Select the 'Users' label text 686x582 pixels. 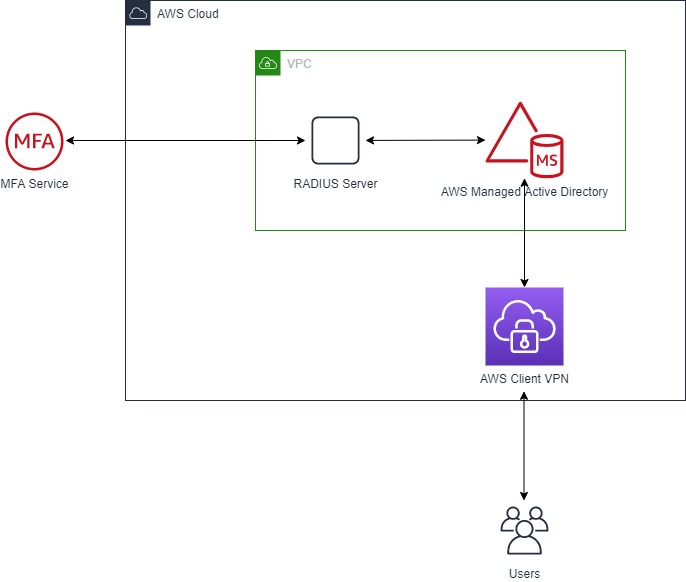pos(524,573)
